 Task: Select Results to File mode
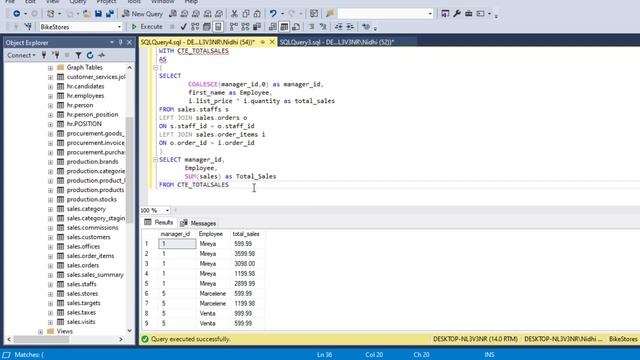tap(296, 27)
